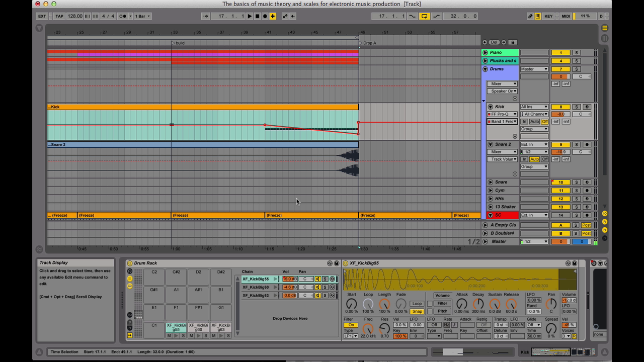Viewport: 644px width, 362px height.
Task: Click the Del locator button
Action: 494,42
